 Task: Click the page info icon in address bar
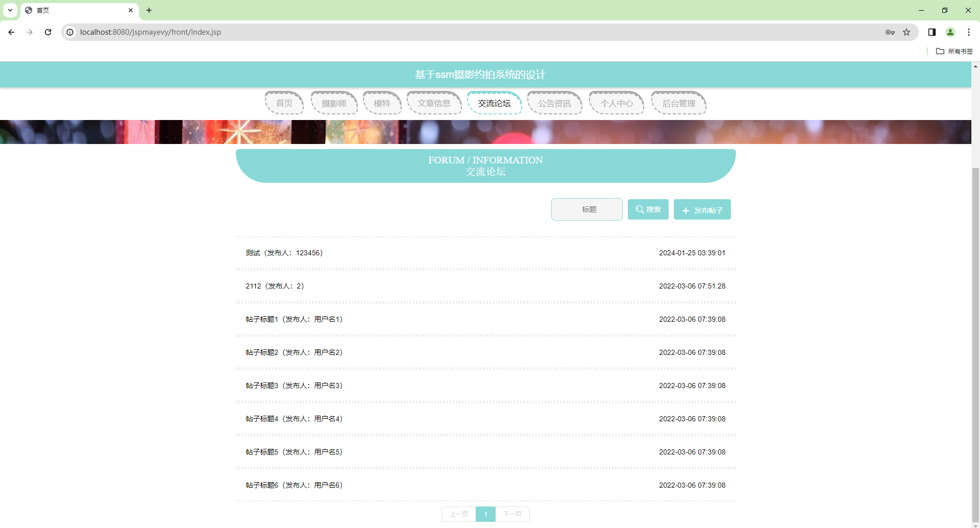[69, 32]
